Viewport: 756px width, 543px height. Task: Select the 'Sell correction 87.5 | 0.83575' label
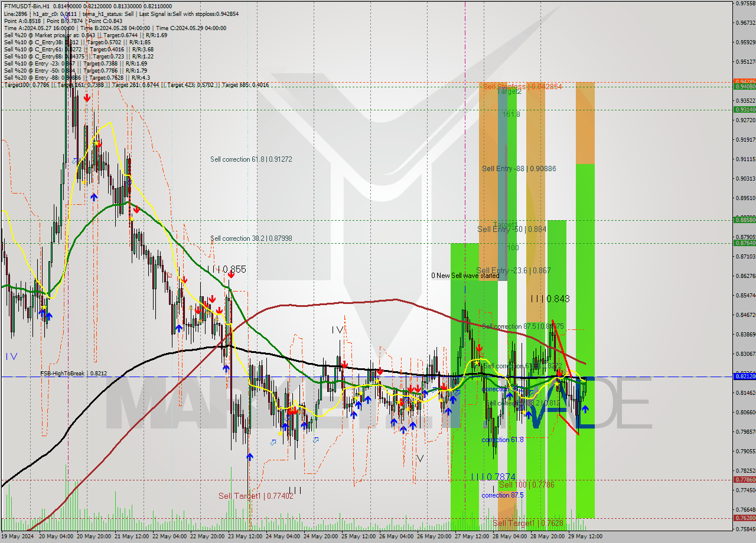pos(523,326)
